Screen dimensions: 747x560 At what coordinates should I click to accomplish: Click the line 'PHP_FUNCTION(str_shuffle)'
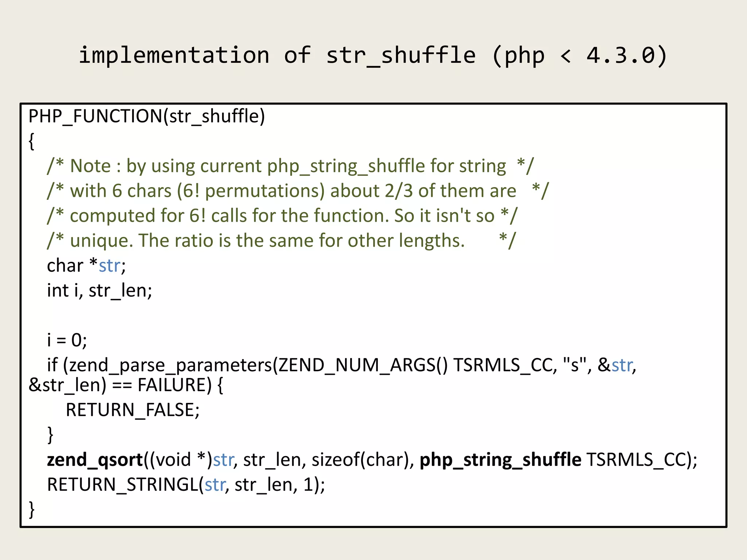[147, 117]
